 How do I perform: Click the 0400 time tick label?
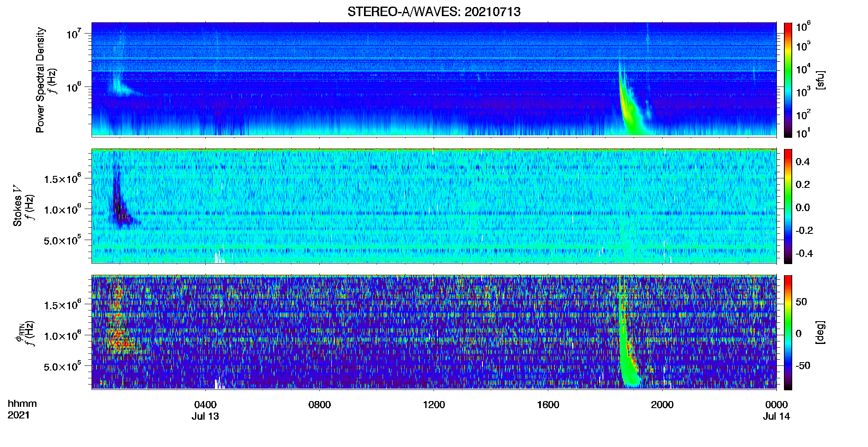(205, 404)
